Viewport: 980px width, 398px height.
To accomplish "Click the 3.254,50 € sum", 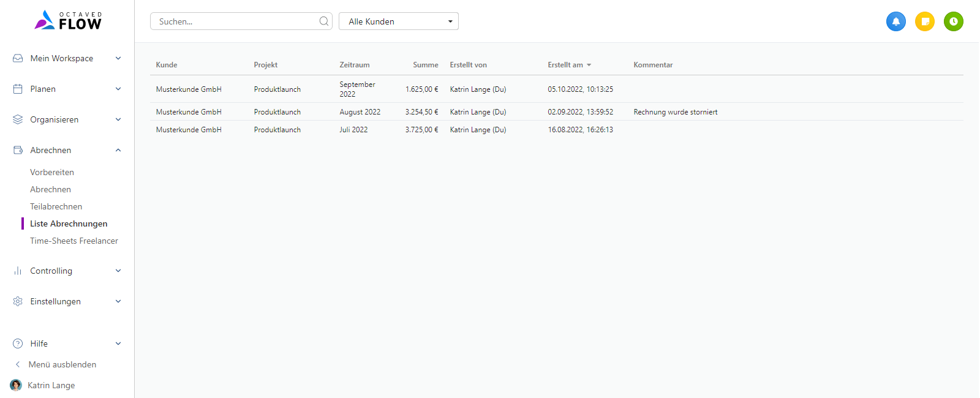I will pos(422,112).
